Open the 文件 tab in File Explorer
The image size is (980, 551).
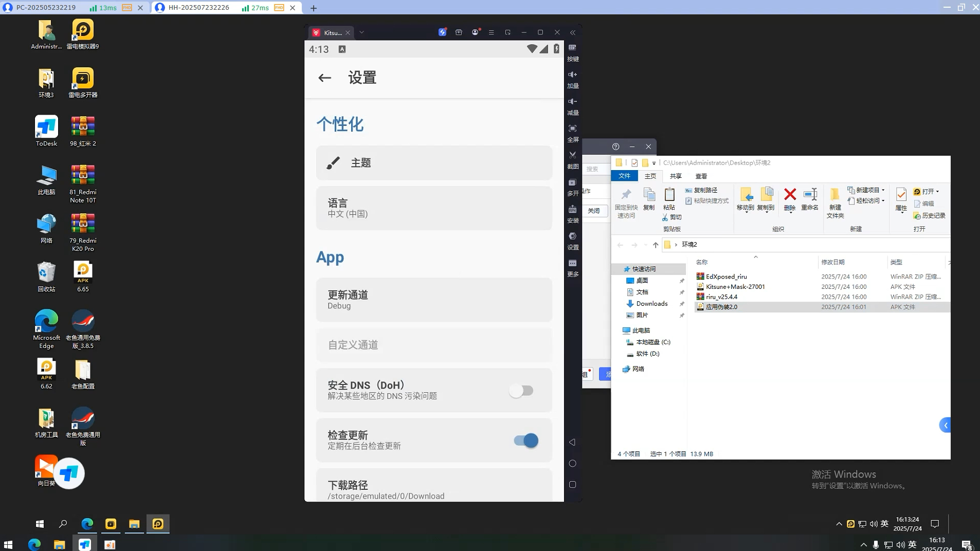624,176
